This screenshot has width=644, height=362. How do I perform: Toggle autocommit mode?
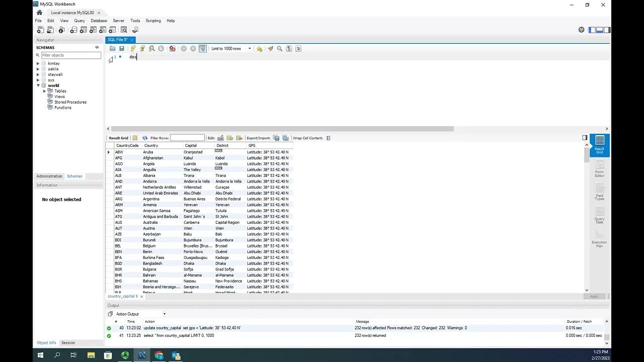click(202, 49)
